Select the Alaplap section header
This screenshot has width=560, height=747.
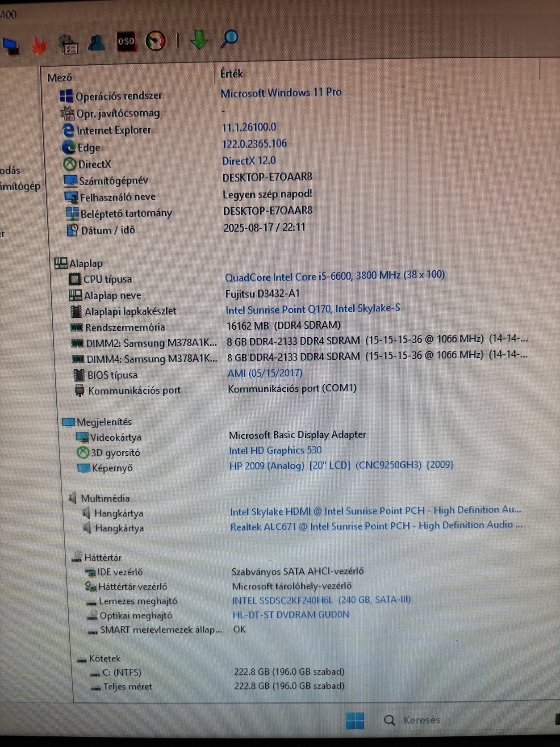(86, 264)
